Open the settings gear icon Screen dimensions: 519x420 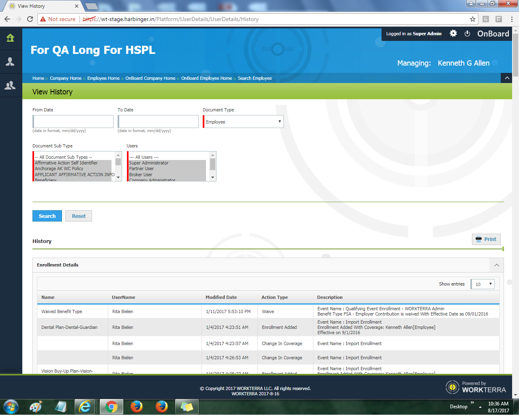coord(453,34)
